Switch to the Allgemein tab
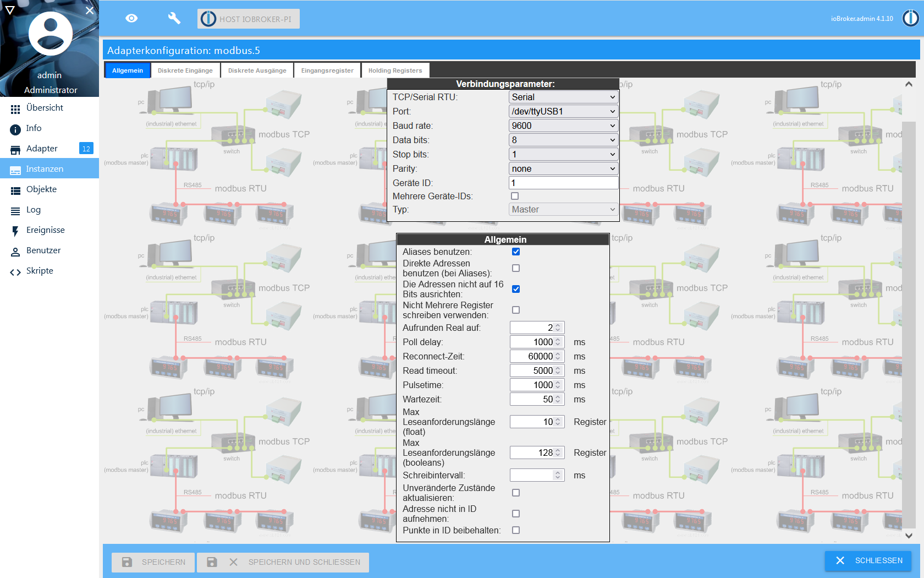 tap(128, 70)
